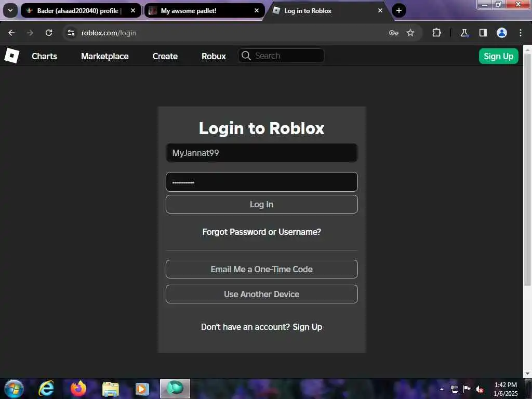Open the taskbar clock 1:42 PM
Image resolution: width=532 pixels, height=399 pixels.
point(506,389)
